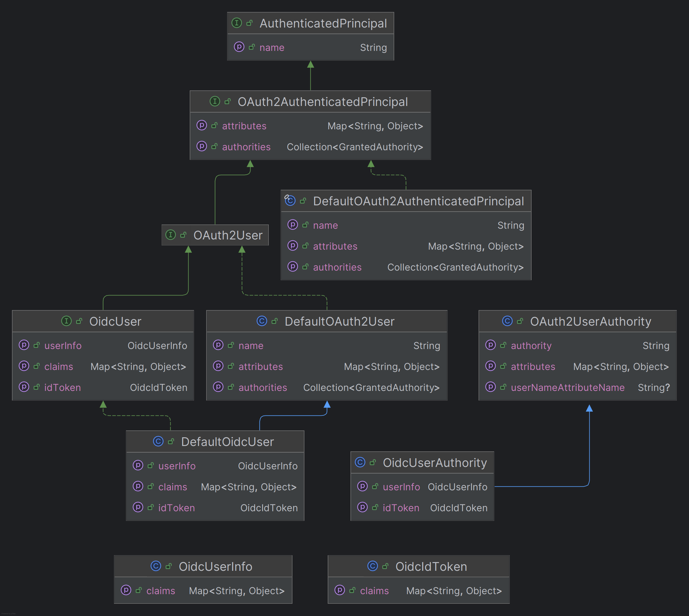This screenshot has width=689, height=616.
Task: Select authorities property in OAuth2AuthenticatedPrincipal
Action: click(246, 147)
